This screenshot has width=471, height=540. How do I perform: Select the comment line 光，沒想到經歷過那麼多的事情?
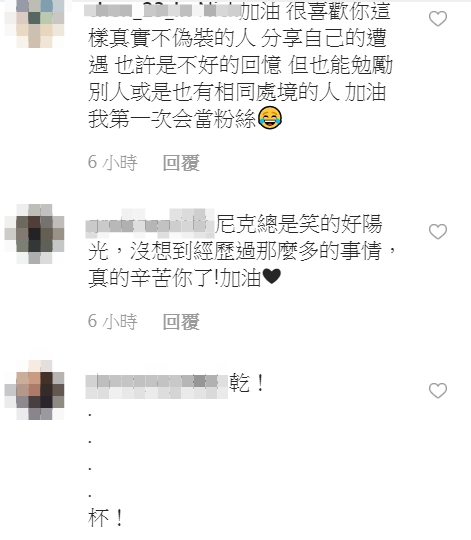click(242, 251)
